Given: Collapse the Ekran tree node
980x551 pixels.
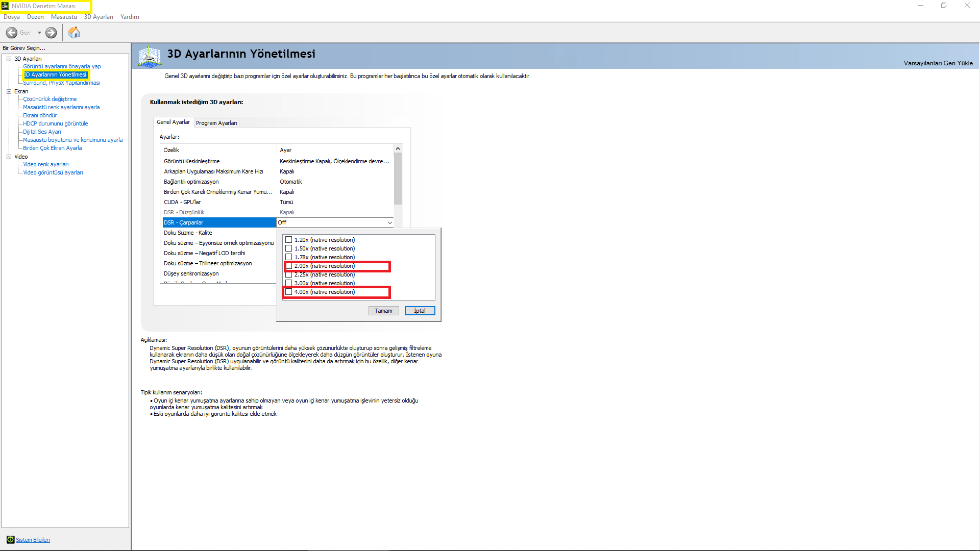Looking at the screenshot, I should click(9, 91).
